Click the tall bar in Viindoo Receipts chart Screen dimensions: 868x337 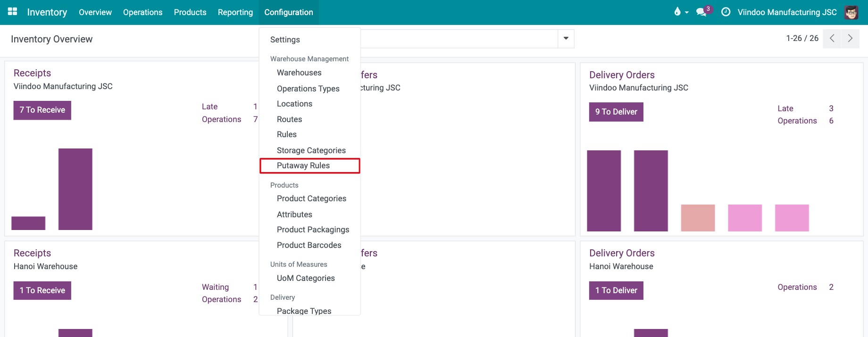[75, 189]
